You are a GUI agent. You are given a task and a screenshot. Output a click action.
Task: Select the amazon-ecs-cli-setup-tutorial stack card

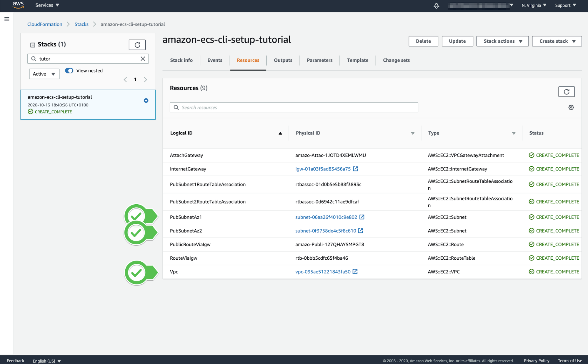point(88,105)
